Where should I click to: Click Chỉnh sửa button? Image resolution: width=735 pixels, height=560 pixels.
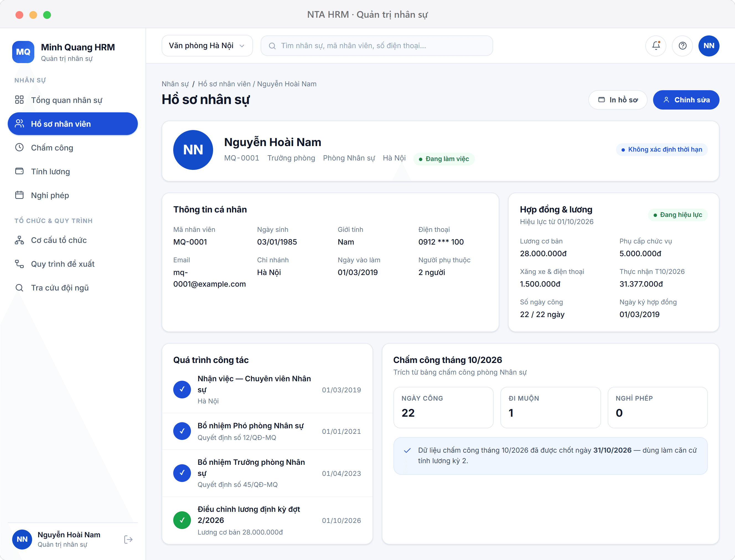(x=686, y=100)
